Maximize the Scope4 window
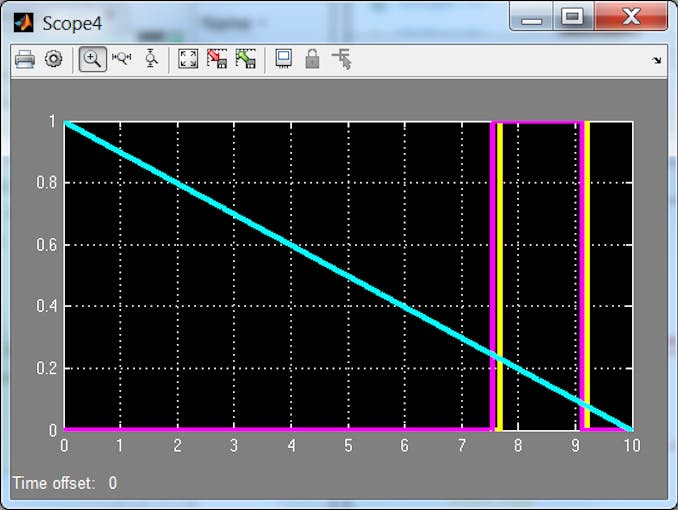Screen dimensions: 678x510 [x=572, y=17]
